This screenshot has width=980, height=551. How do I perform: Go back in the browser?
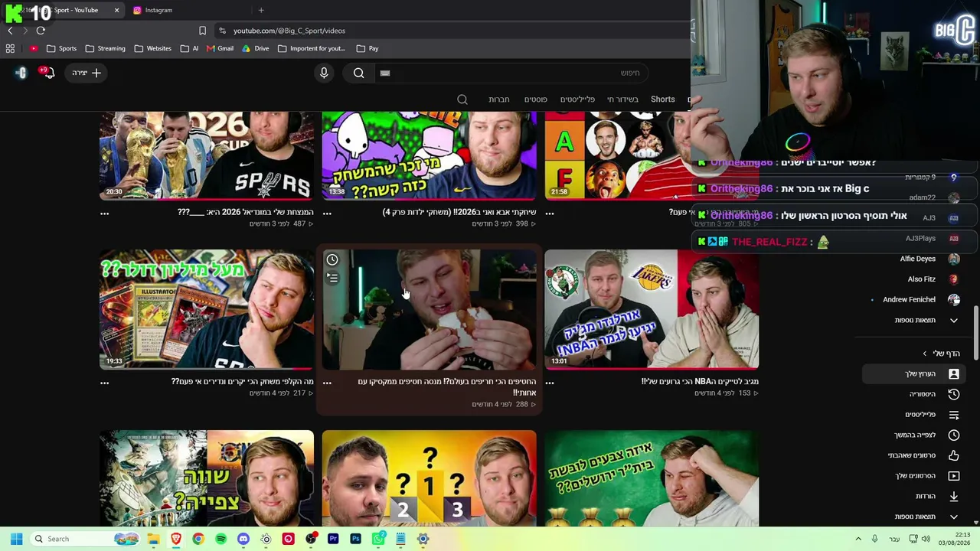click(10, 31)
